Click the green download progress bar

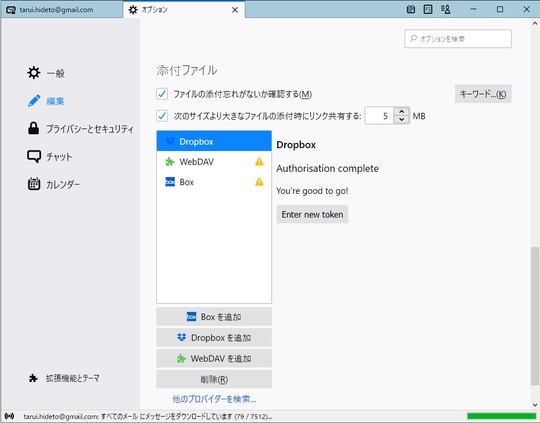click(x=501, y=416)
